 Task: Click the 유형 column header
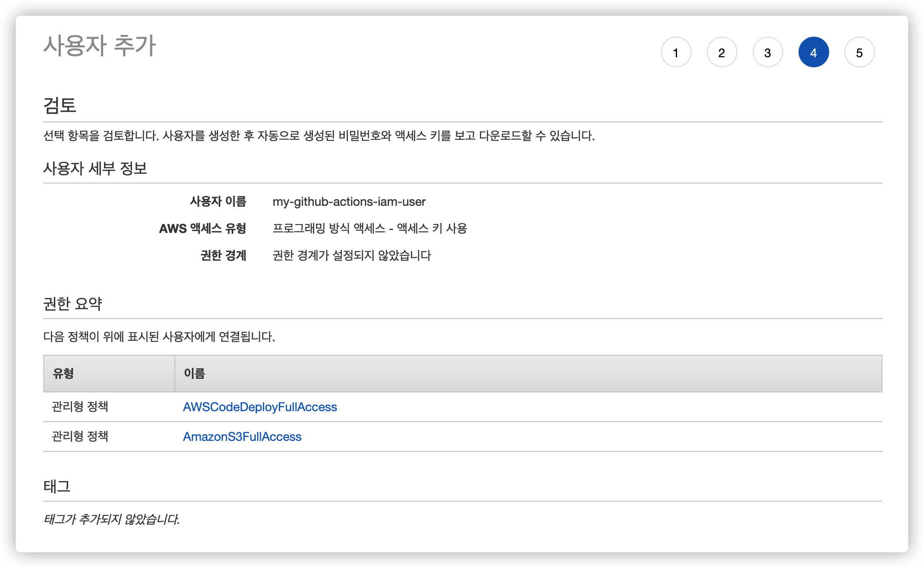tap(64, 374)
